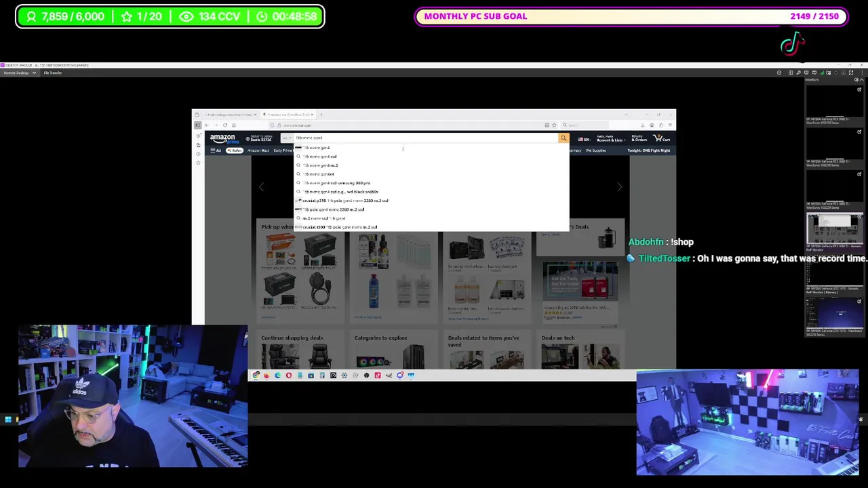Open the File Transfer menu

53,73
